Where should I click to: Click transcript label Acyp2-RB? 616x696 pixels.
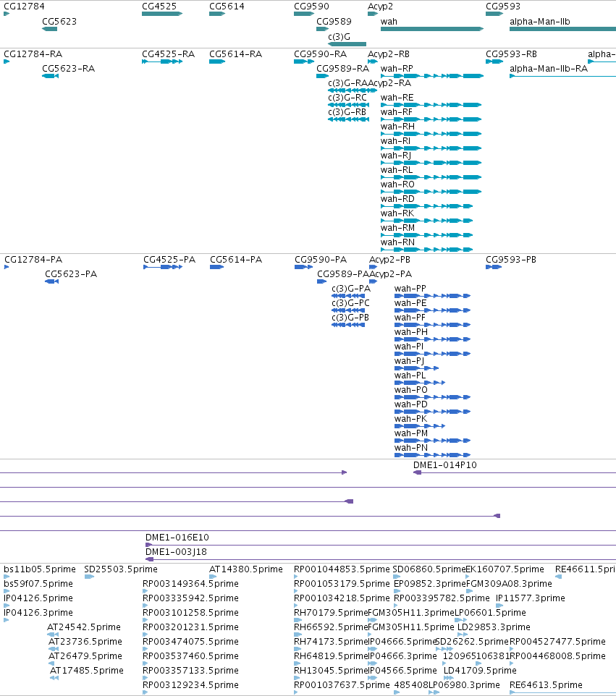click(x=389, y=54)
